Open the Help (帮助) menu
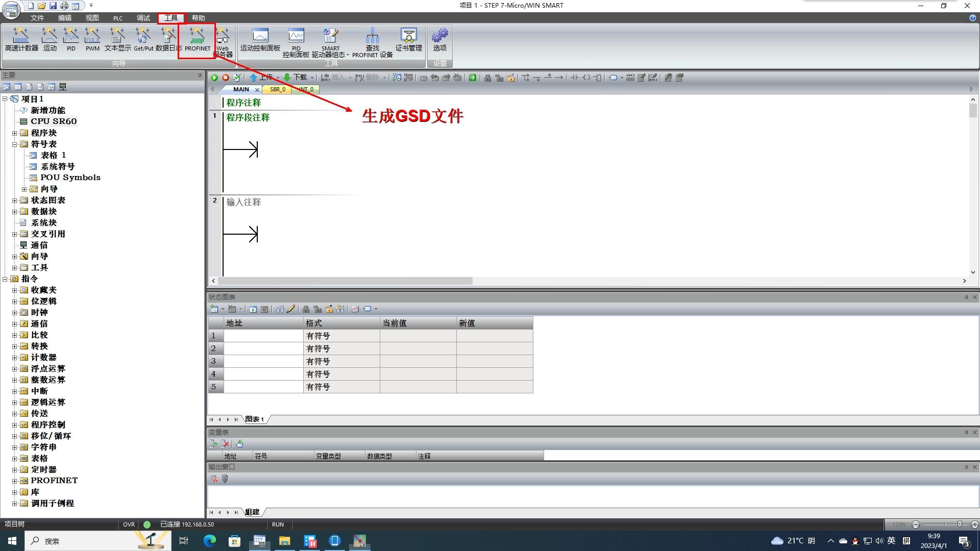The height and width of the screenshot is (551, 980). [198, 18]
